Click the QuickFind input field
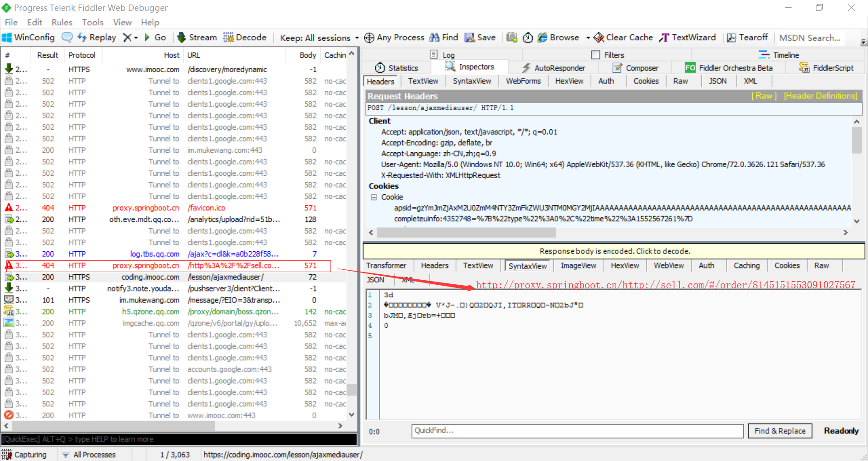This screenshot has width=868, height=461. coord(577,431)
